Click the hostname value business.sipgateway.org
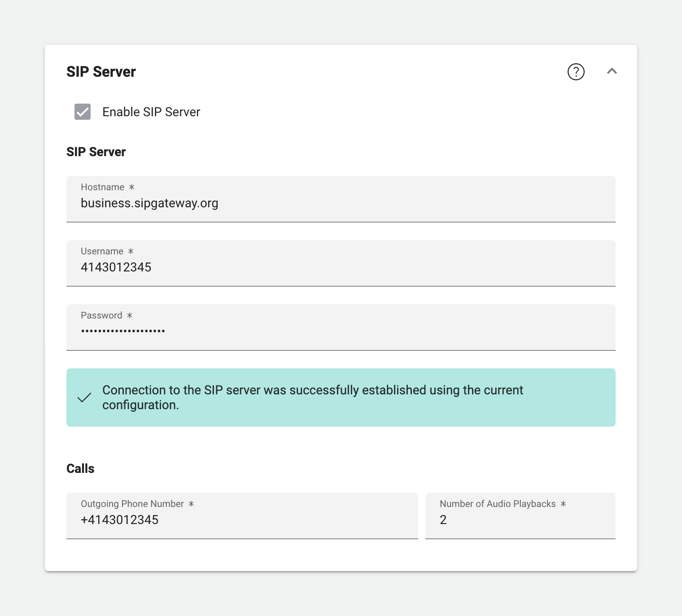682x616 pixels. 149,203
